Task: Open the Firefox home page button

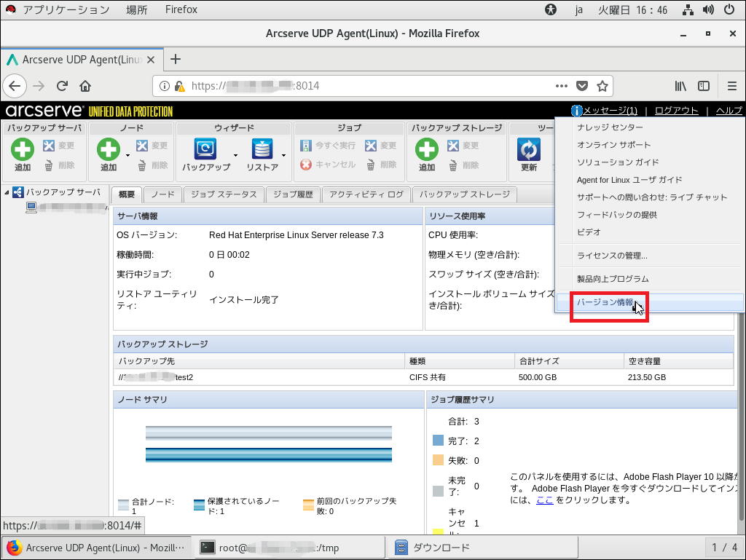Action: (x=85, y=86)
